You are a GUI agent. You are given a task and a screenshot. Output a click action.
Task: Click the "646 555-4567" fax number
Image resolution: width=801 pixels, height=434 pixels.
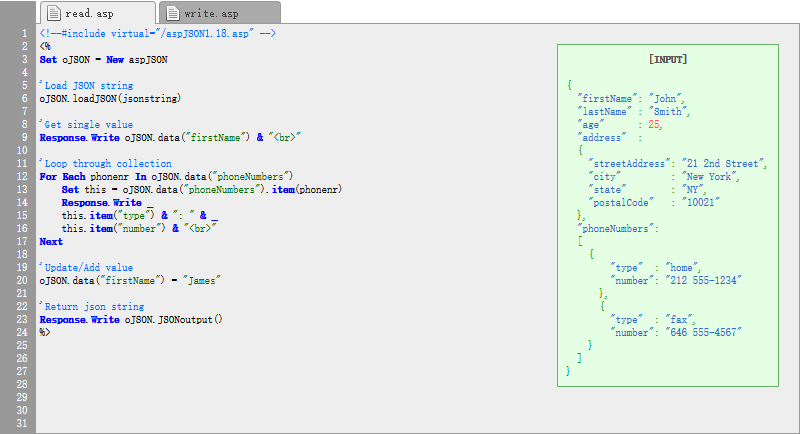[703, 332]
